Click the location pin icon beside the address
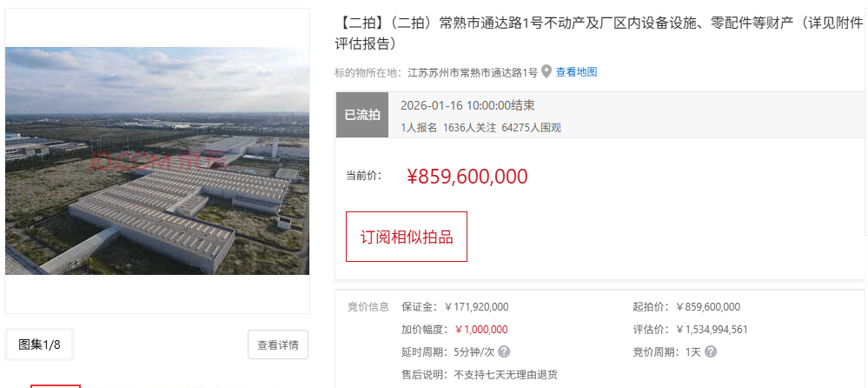The width and height of the screenshot is (868, 388). (x=547, y=71)
